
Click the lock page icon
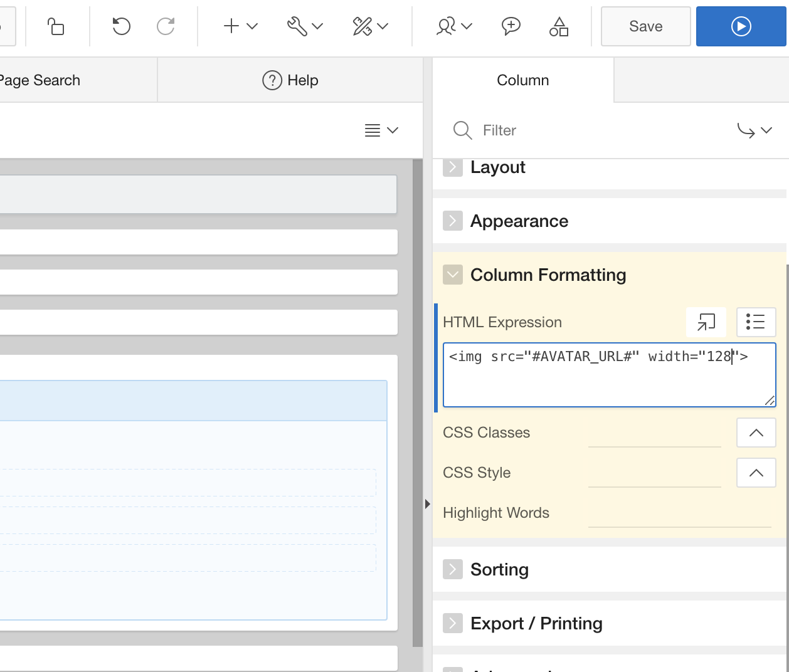click(56, 26)
